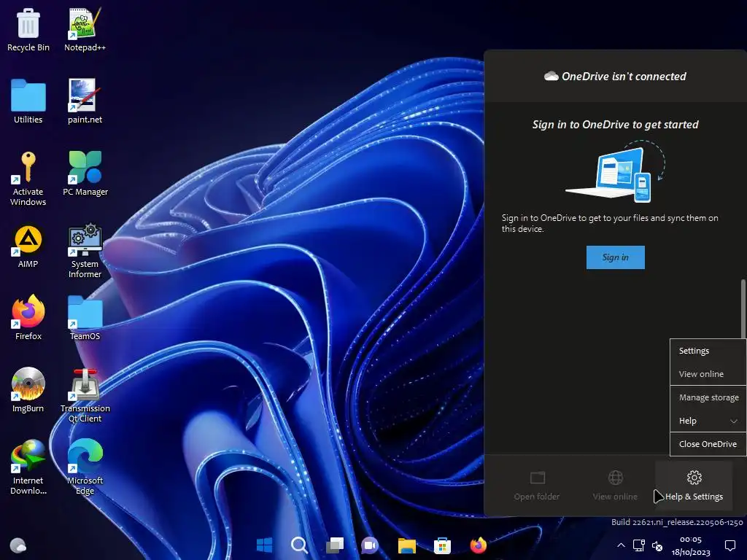Select the Transmission Qt Client shortcut

pyautogui.click(x=85, y=396)
